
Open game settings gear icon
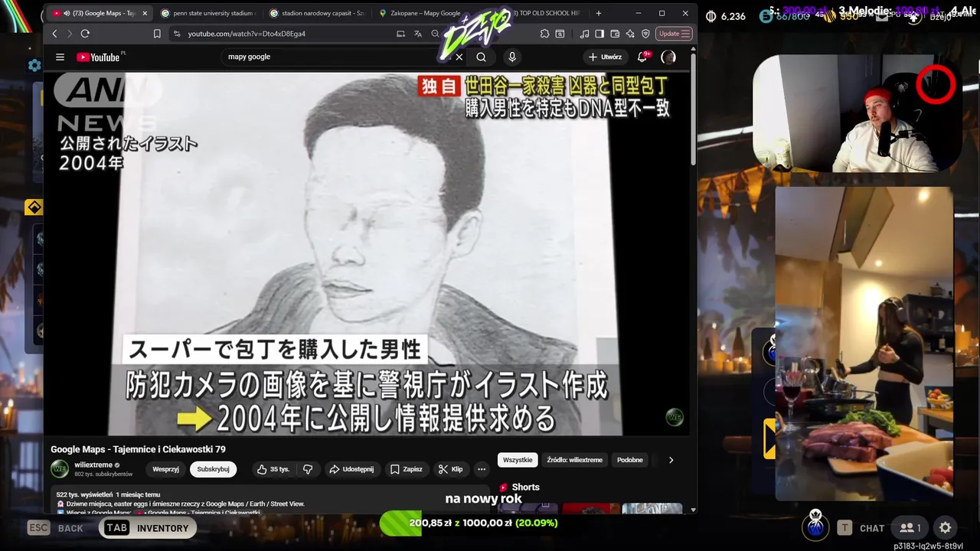tap(946, 528)
